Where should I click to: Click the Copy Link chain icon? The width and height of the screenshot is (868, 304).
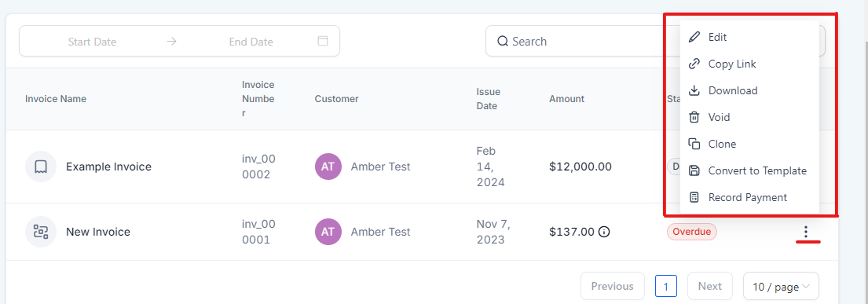coord(694,64)
